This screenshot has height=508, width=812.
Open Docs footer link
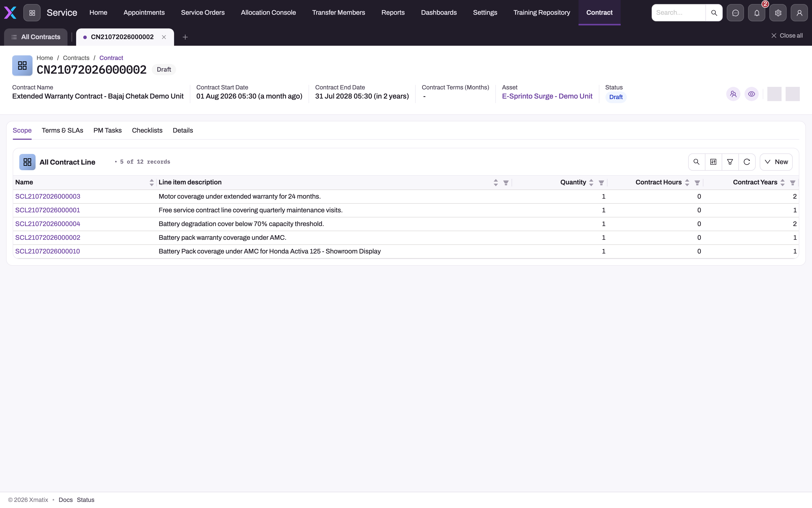coord(65,500)
